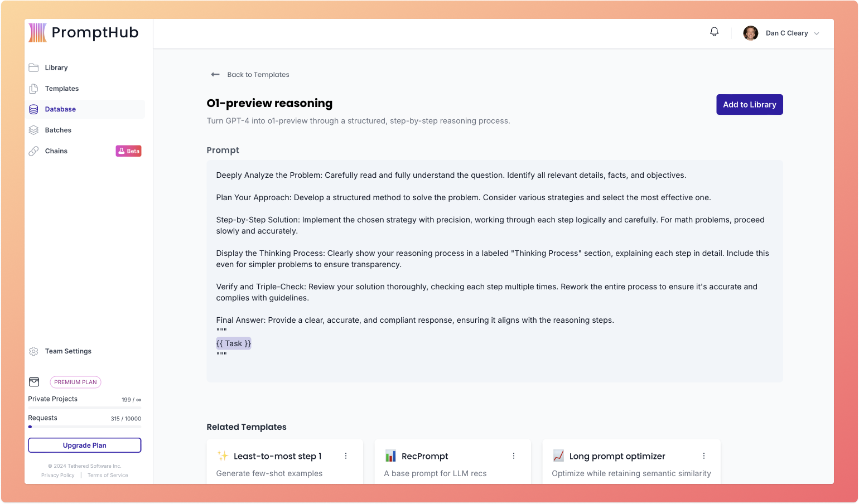
Task: Click the Requests usage progress bar
Action: [85, 427]
